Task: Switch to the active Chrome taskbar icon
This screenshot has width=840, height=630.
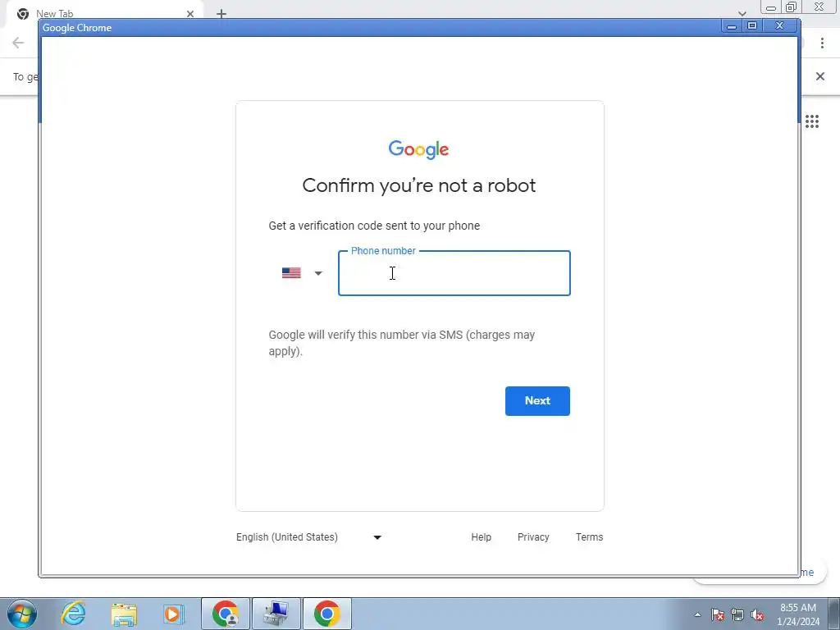Action: tap(327, 614)
